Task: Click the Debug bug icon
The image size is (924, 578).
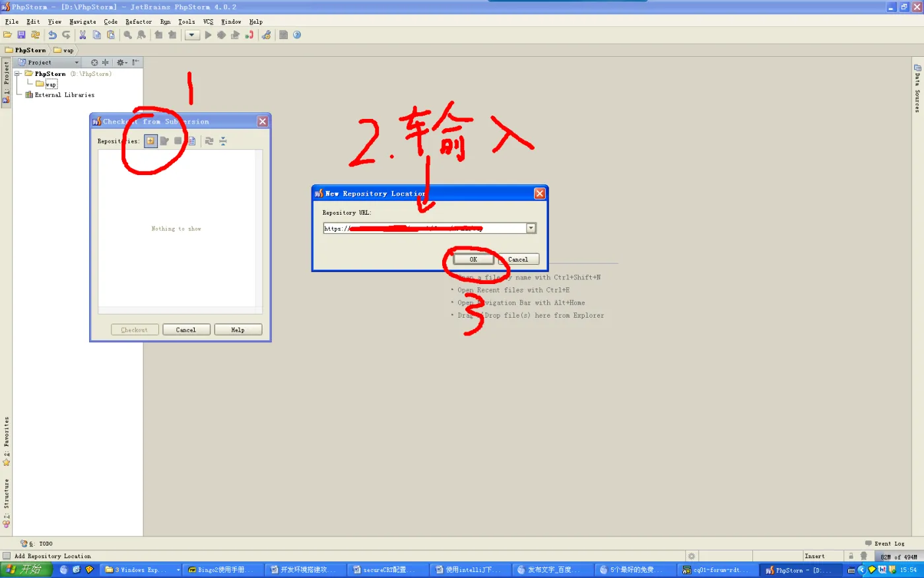Action: click(x=222, y=35)
